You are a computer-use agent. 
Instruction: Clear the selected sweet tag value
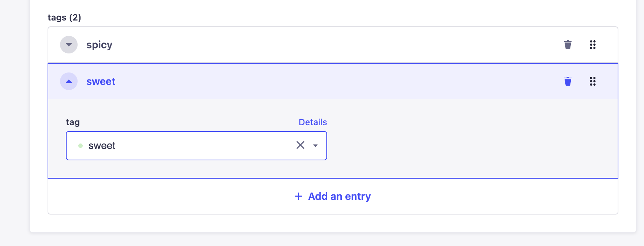pos(300,145)
